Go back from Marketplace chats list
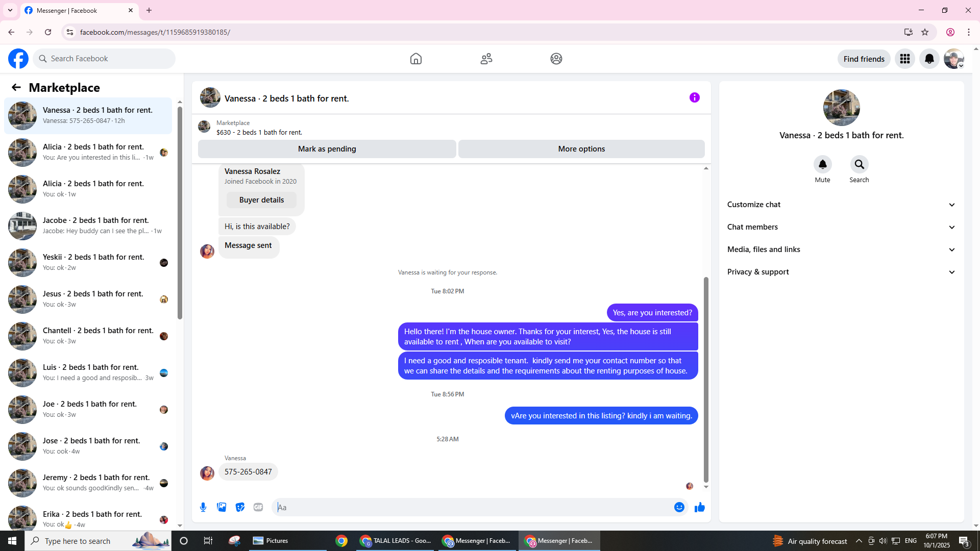Screen dimensions: 980x551 point(16,87)
